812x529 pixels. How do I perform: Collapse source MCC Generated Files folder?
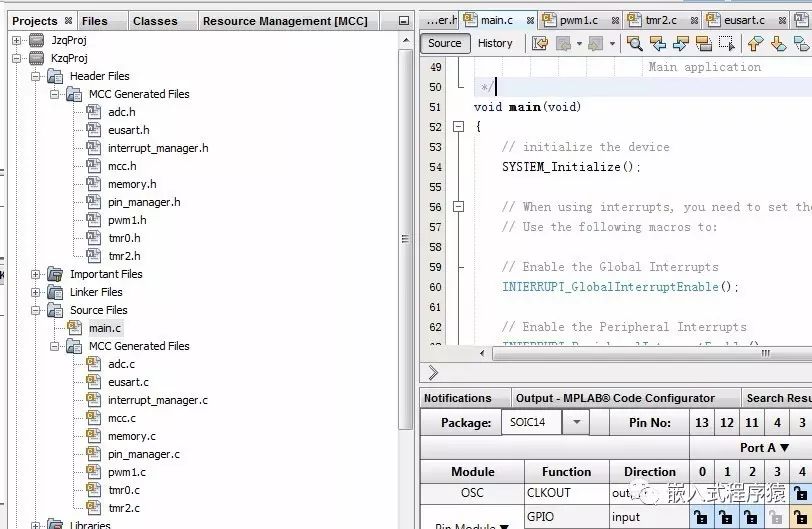point(54,346)
